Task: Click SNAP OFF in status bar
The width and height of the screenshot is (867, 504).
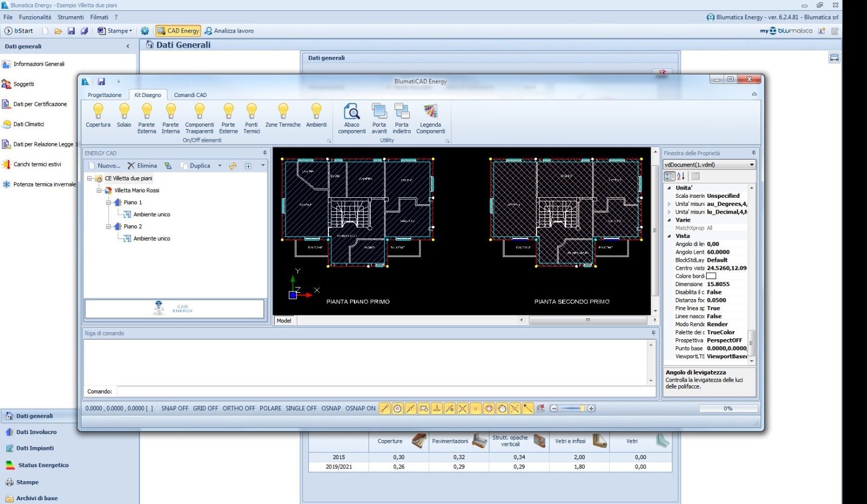Action: pos(175,409)
